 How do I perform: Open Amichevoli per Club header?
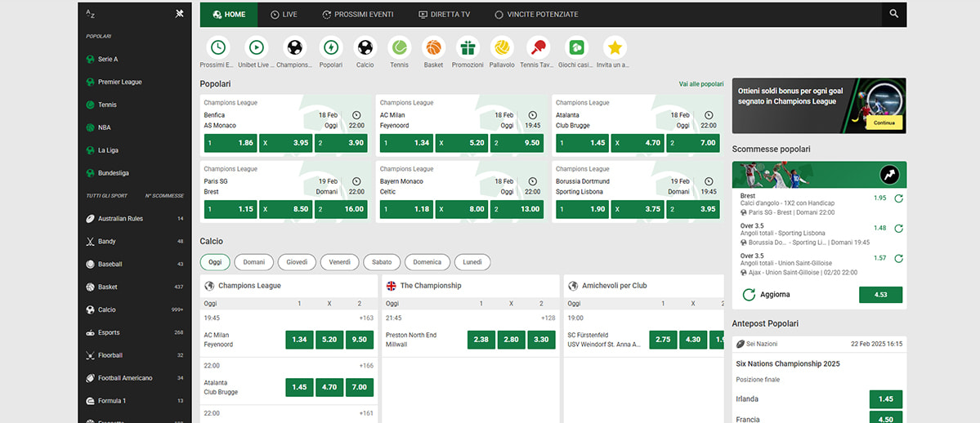(x=644, y=286)
